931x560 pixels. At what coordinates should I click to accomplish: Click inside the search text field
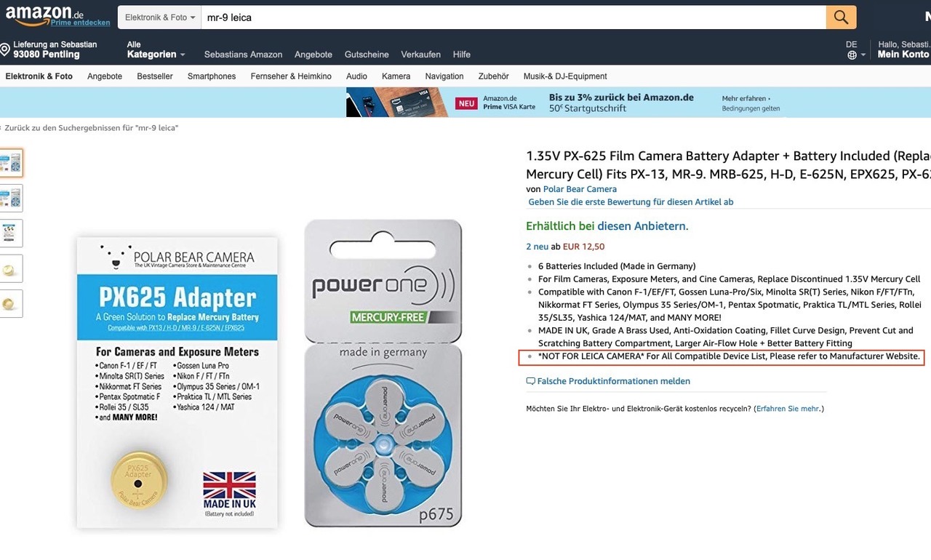513,17
